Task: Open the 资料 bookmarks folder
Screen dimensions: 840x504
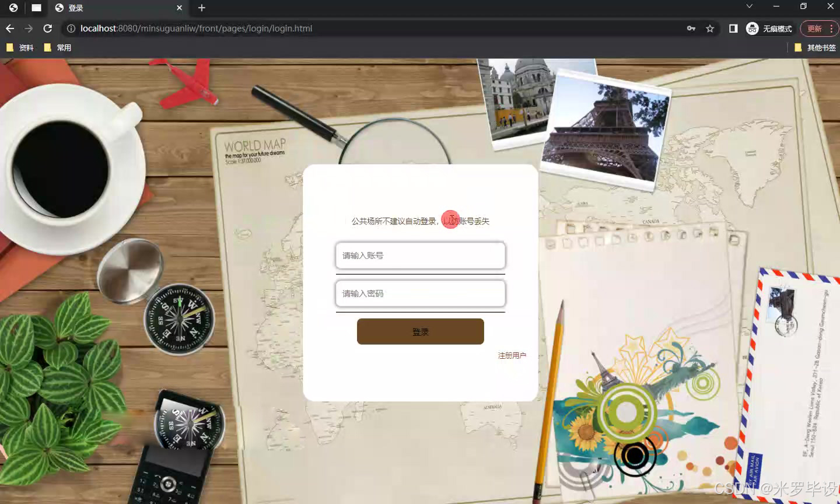Action: pyautogui.click(x=20, y=48)
